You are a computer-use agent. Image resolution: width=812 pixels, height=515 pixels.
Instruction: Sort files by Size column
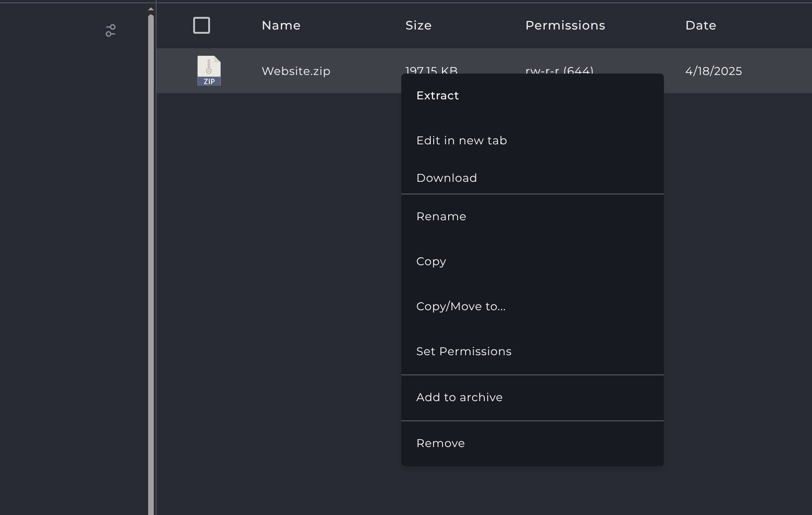tap(418, 25)
